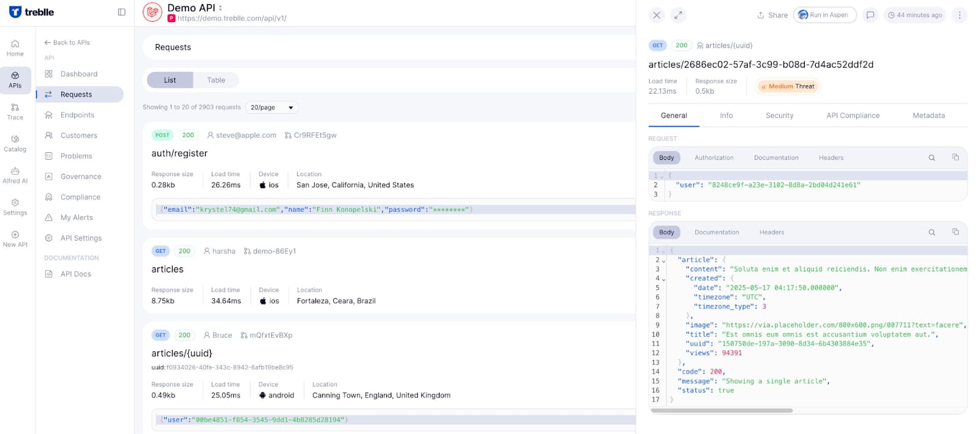
Task: Click the Treblle logo
Action: click(x=31, y=12)
